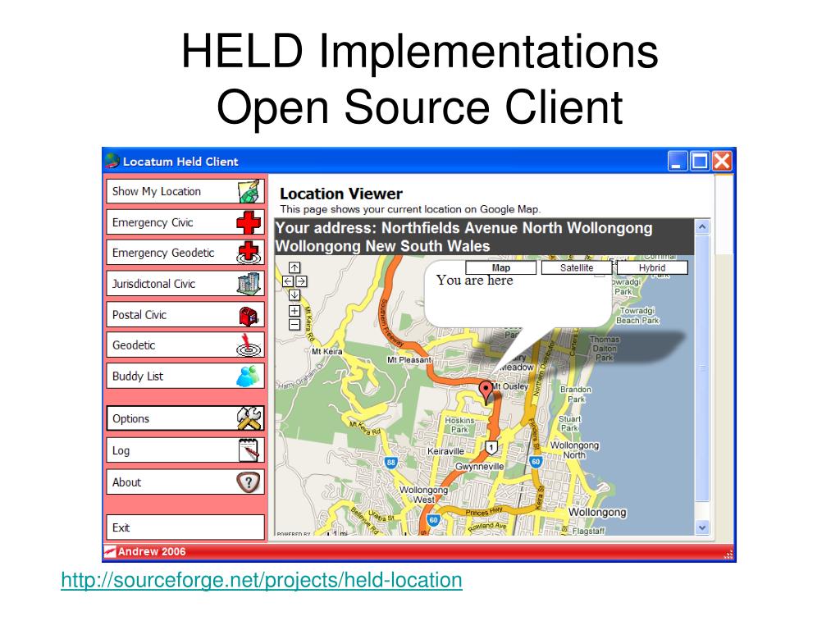Viewport: 840px width, 630px height.
Task: Minimize the Locatum Held Client window
Action: [677, 161]
